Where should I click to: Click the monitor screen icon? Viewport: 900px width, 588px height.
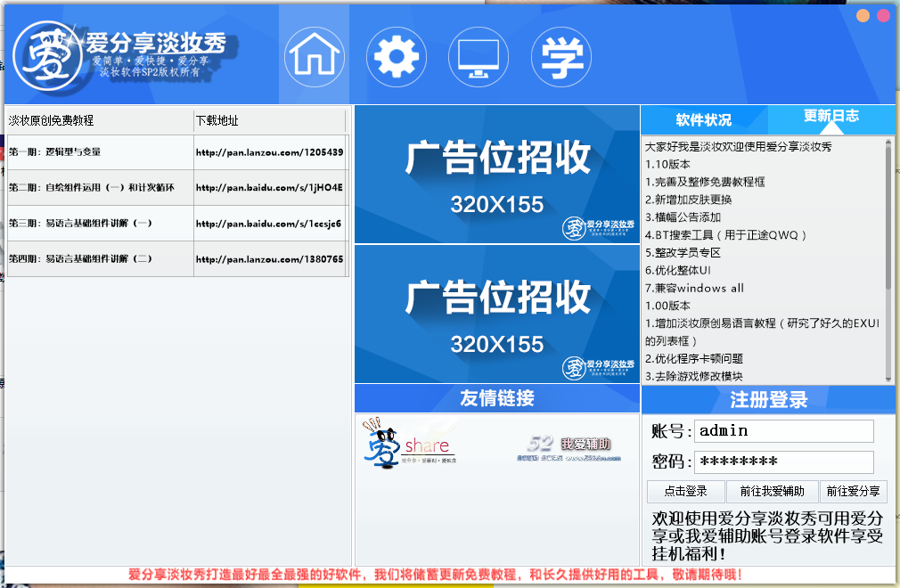[479, 56]
